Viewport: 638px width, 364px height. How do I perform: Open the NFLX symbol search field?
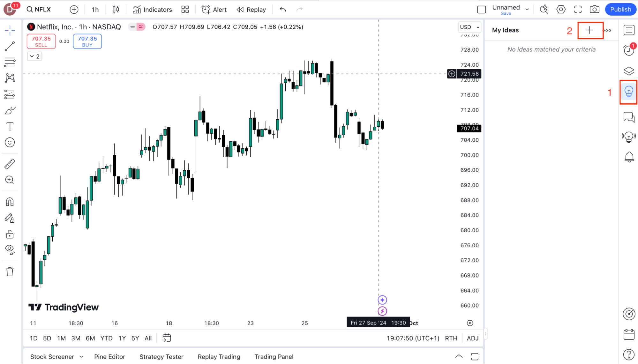click(x=39, y=10)
